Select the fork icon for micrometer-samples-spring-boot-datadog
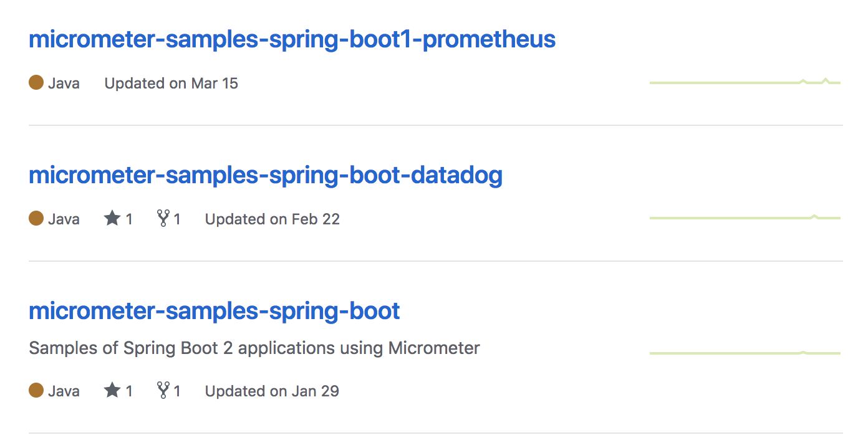The image size is (868, 435). pos(163,218)
